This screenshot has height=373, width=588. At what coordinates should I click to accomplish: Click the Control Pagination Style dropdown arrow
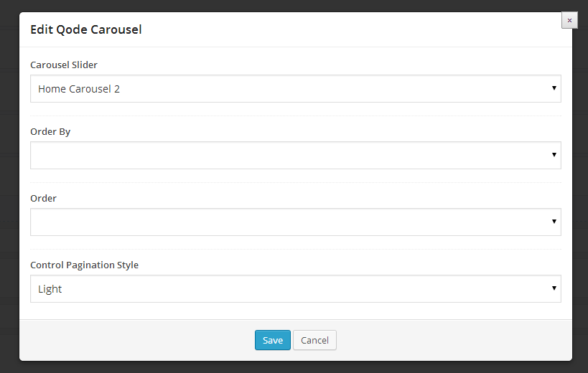pyautogui.click(x=554, y=288)
